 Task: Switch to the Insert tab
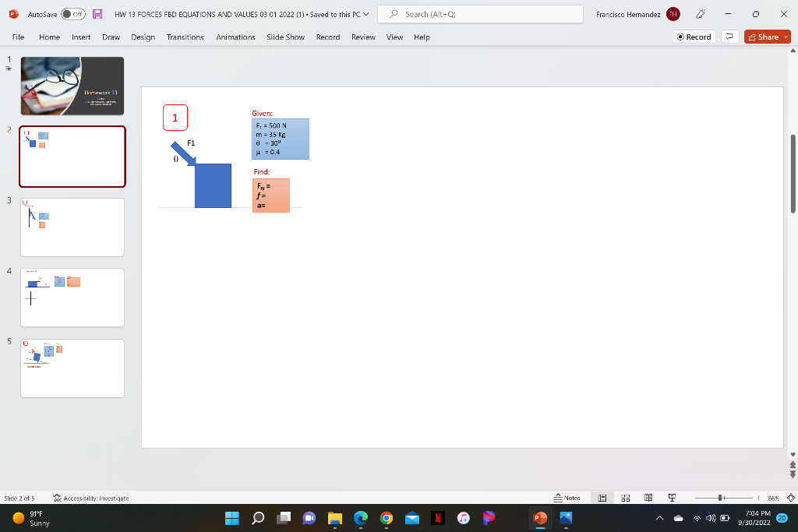(81, 37)
